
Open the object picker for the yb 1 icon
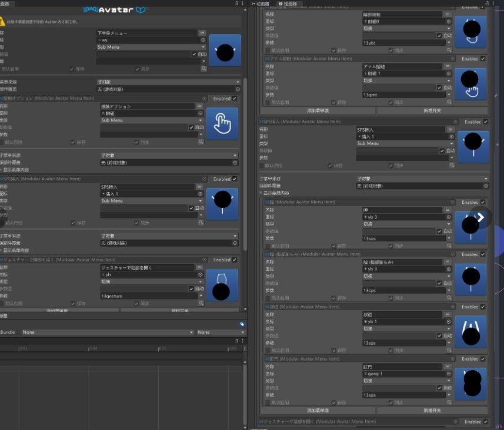tap(448, 321)
